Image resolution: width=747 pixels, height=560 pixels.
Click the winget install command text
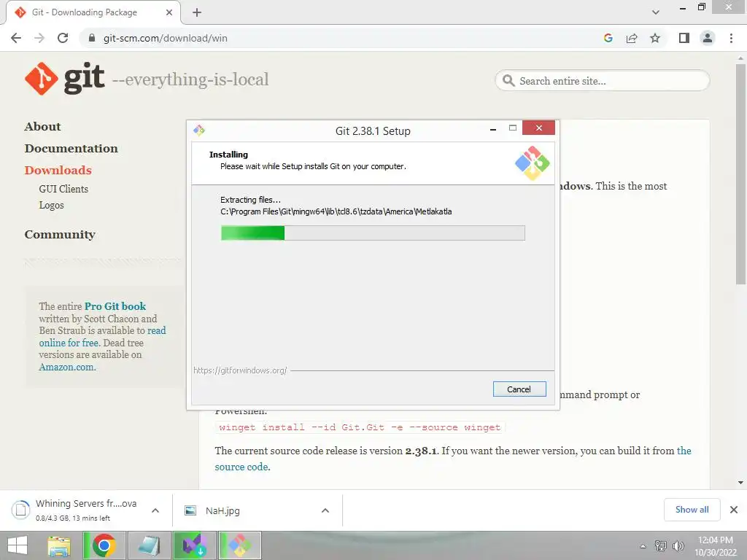coord(360,427)
